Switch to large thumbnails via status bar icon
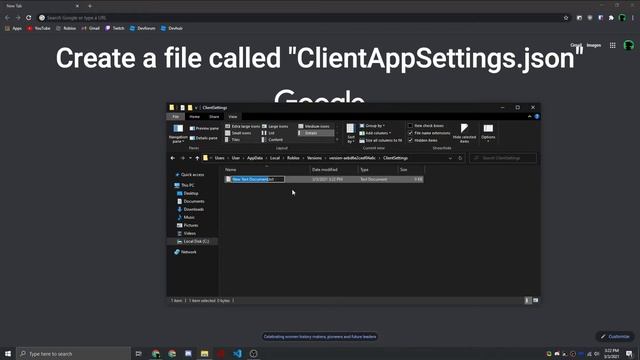The width and height of the screenshot is (640, 360). coord(536,300)
